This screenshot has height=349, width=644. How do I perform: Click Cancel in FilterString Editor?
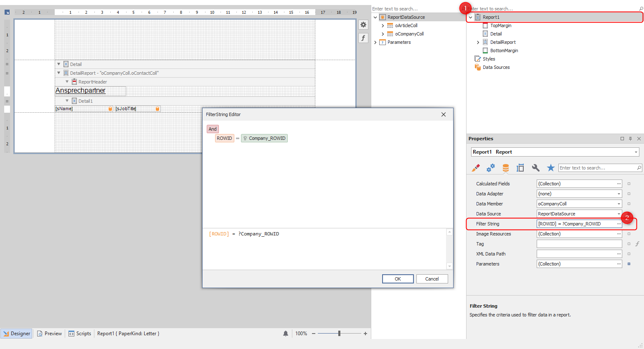[x=432, y=279]
